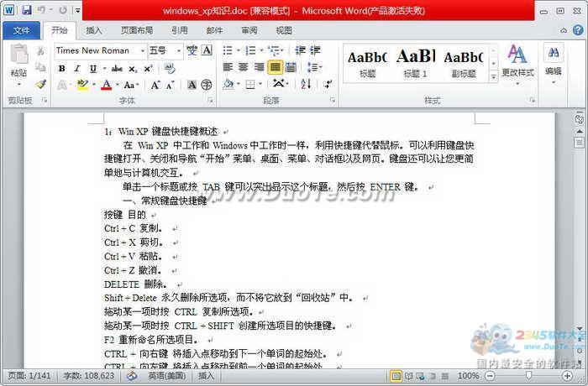Apply the red font color
The width and height of the screenshot is (588, 386).
click(107, 85)
